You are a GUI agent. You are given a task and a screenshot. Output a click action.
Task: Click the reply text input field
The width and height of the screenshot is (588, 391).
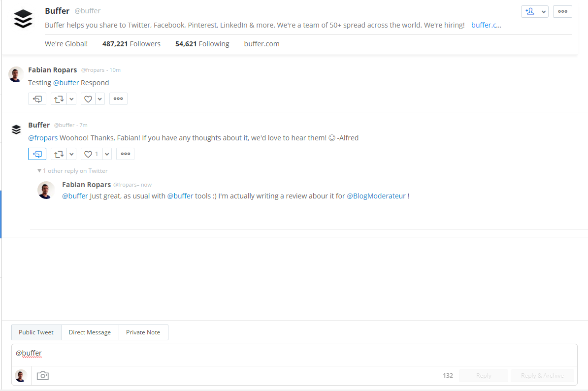pos(294,355)
